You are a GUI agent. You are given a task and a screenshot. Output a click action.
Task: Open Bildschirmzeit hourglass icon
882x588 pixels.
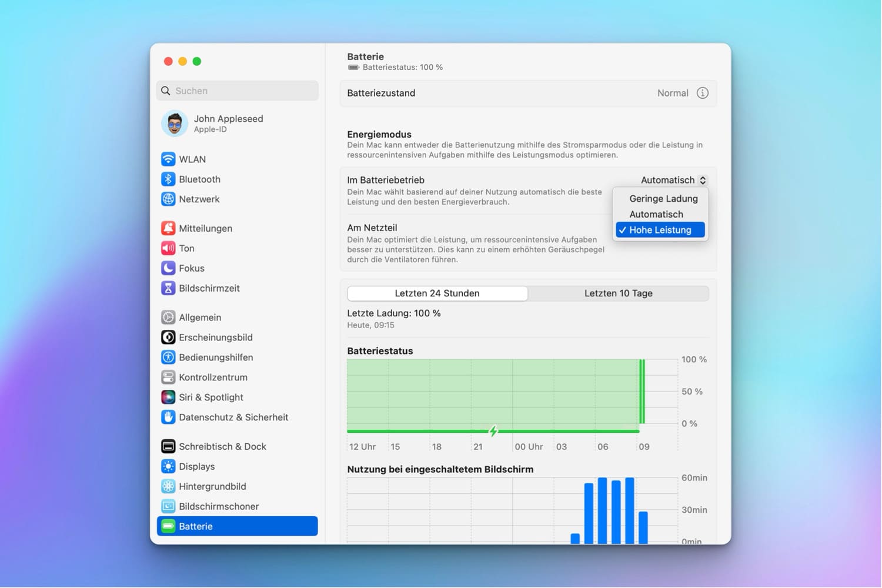point(168,288)
